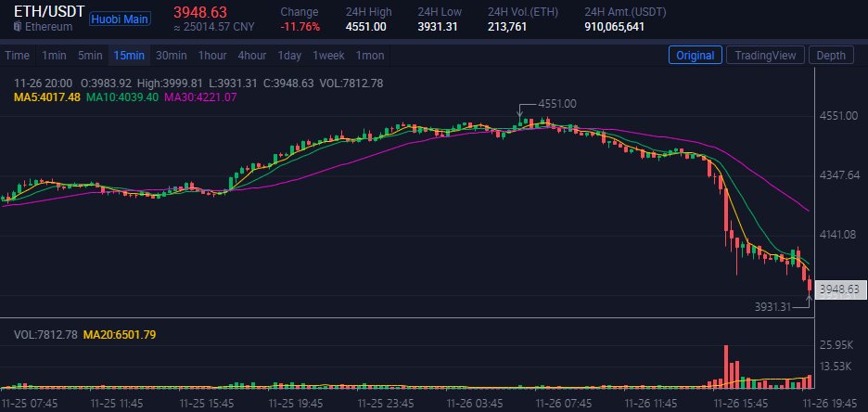868x412 pixels.
Task: Select the Original chart view
Action: [x=696, y=55]
